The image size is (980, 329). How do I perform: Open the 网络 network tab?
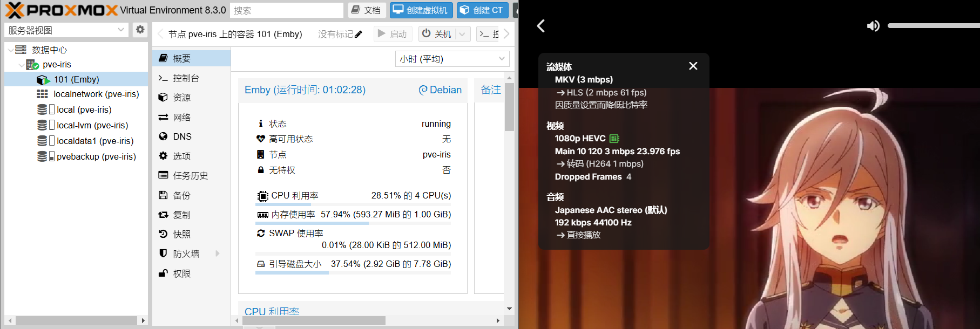192,117
